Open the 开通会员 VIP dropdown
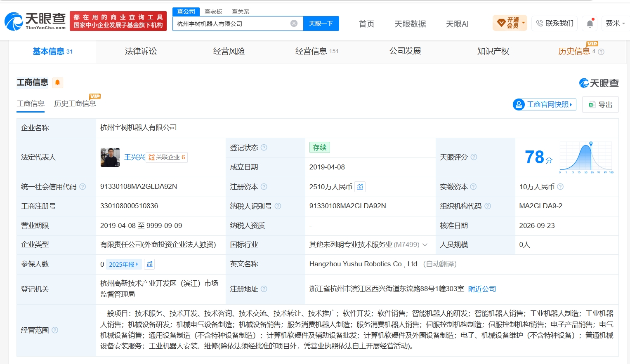 pos(510,23)
